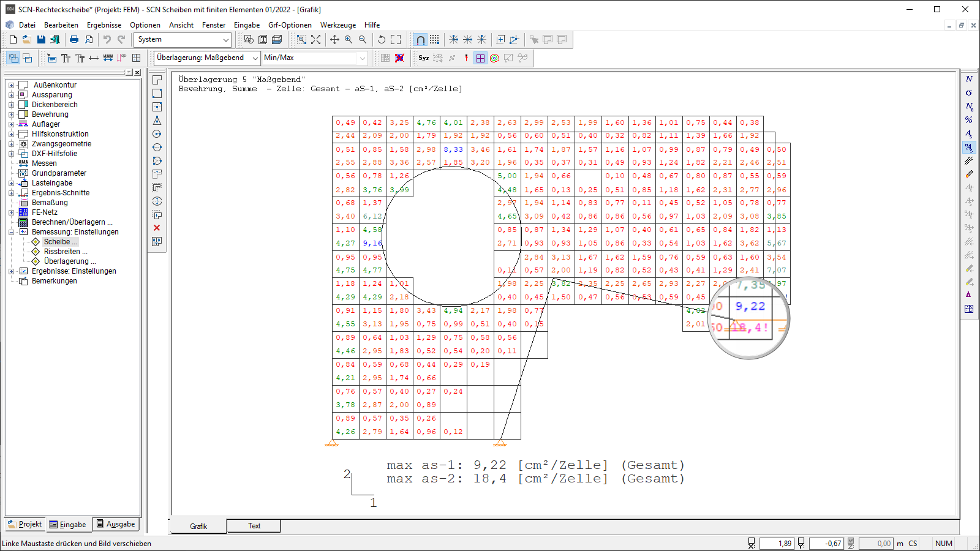Select the rectangle contour tool
980x551 pixels.
157,94
